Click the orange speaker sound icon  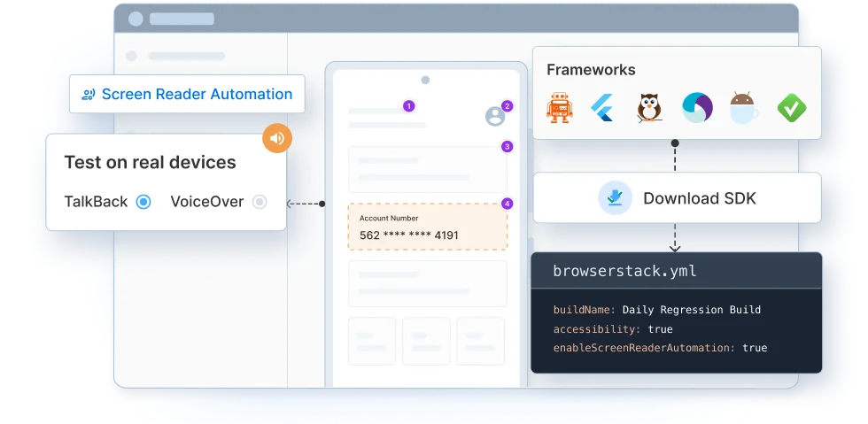point(276,138)
